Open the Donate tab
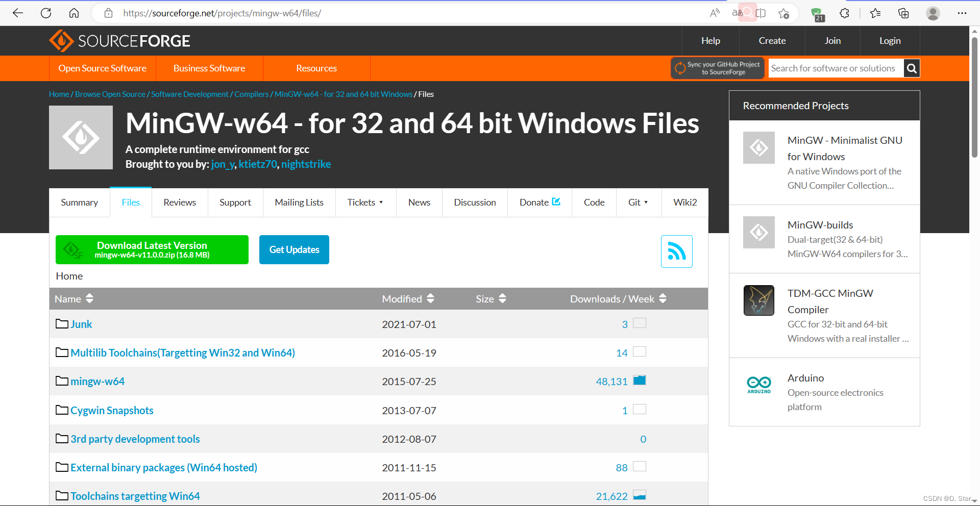Viewport: 980px width, 506px height. tap(540, 203)
